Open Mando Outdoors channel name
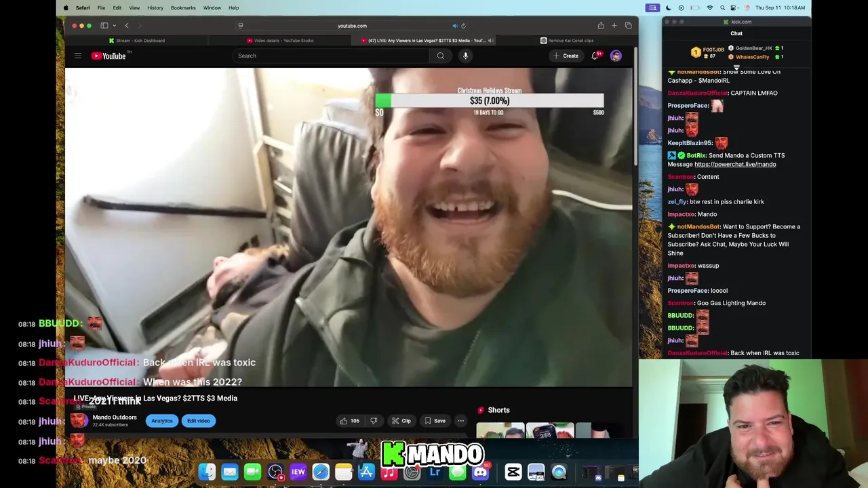The image size is (868, 488). [115, 418]
